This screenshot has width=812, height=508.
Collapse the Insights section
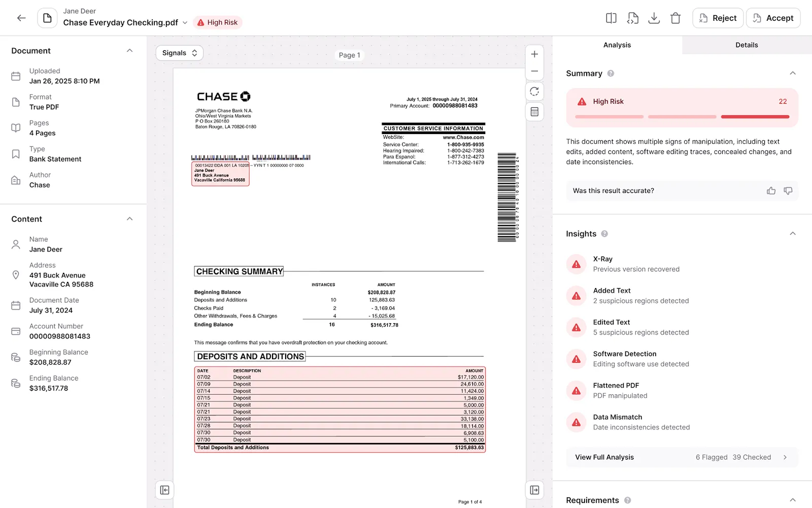(x=793, y=233)
